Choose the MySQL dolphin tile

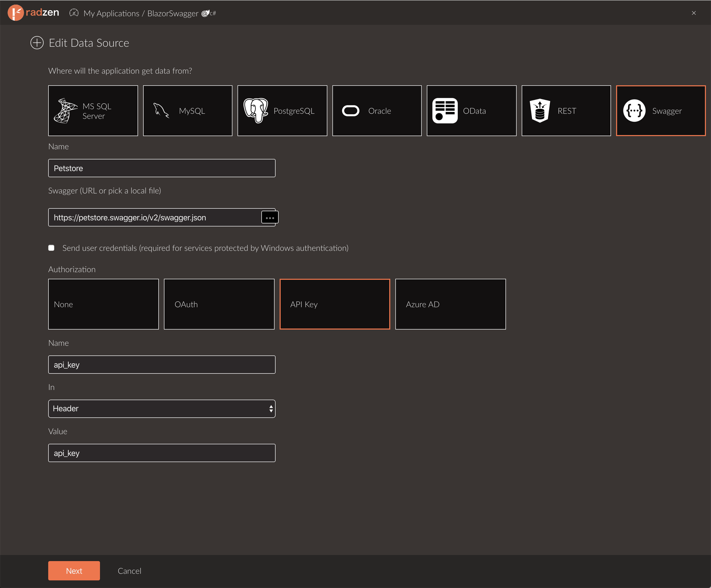click(188, 111)
